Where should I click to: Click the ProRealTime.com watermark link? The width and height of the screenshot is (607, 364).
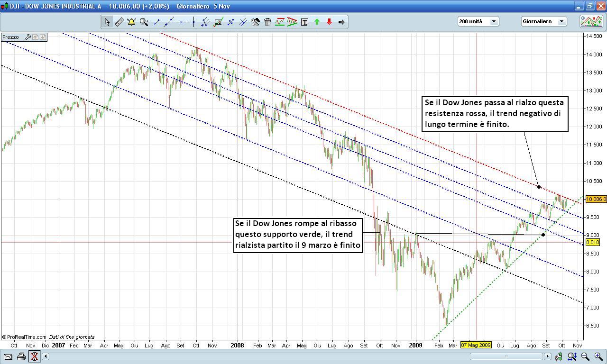click(24, 337)
